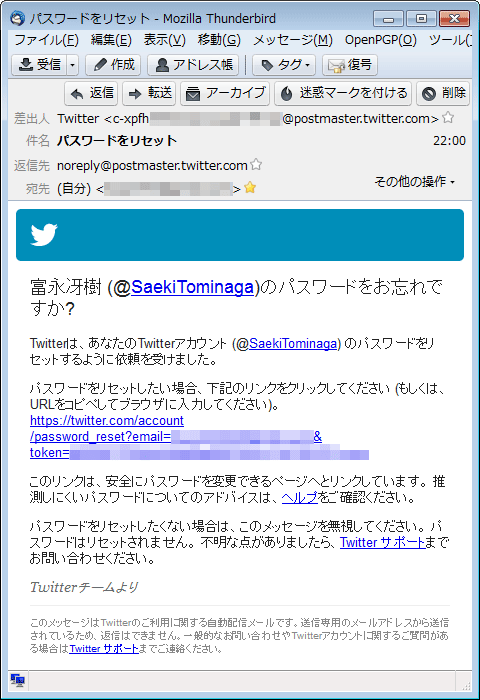Click the 受信 get mail button
The height and width of the screenshot is (700, 480).
(x=39, y=65)
